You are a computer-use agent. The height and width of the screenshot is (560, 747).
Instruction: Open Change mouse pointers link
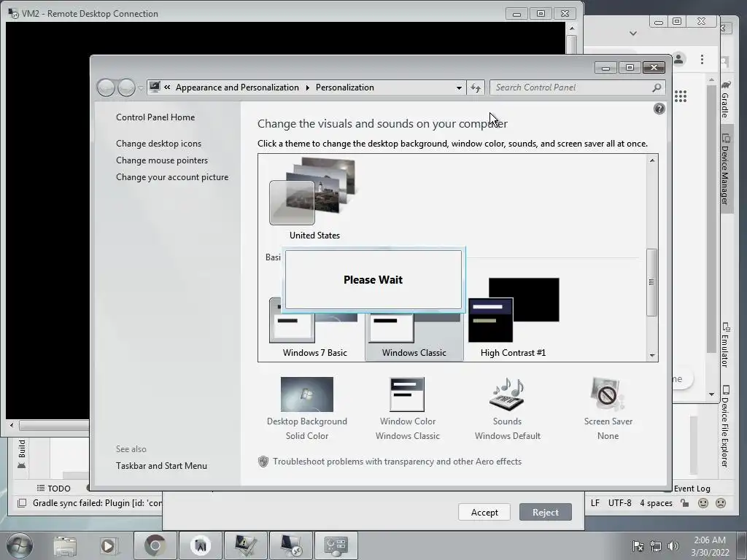pyautogui.click(x=162, y=160)
